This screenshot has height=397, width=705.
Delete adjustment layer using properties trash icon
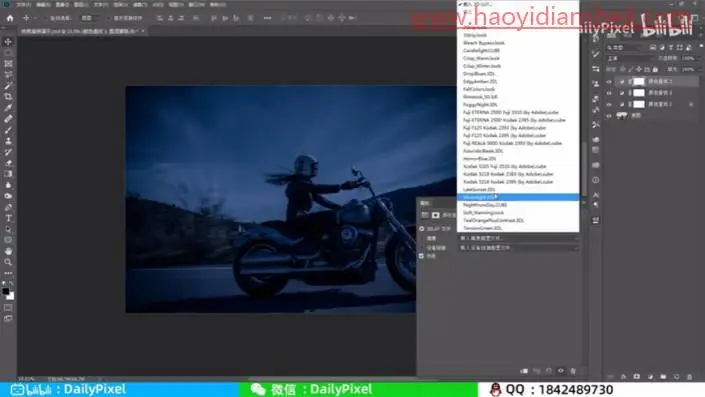pyautogui.click(x=573, y=371)
